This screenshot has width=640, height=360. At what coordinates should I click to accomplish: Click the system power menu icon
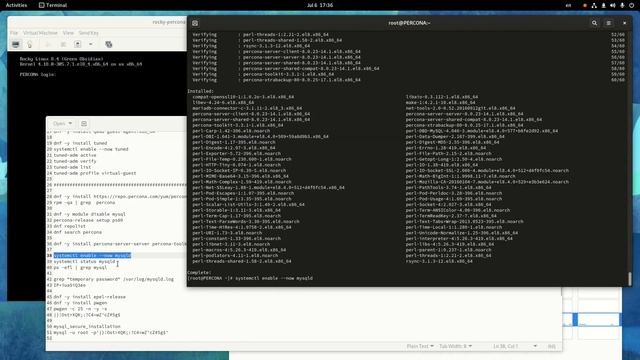631,5
